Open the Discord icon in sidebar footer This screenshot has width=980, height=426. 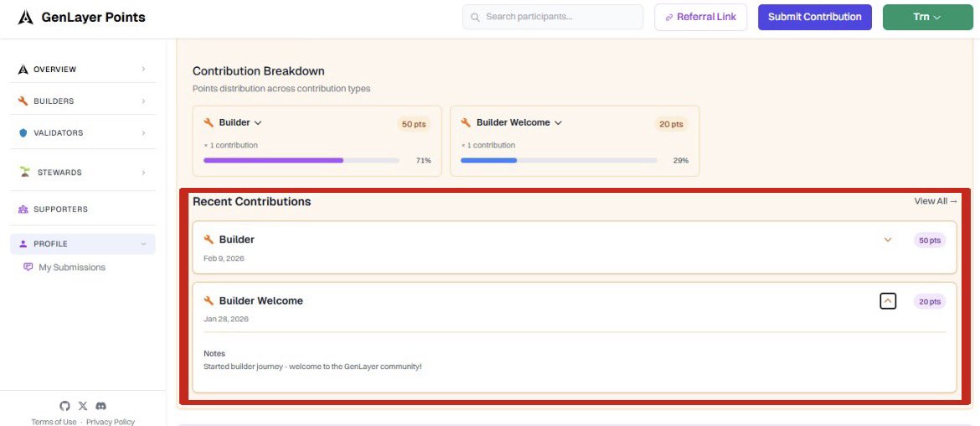click(101, 406)
